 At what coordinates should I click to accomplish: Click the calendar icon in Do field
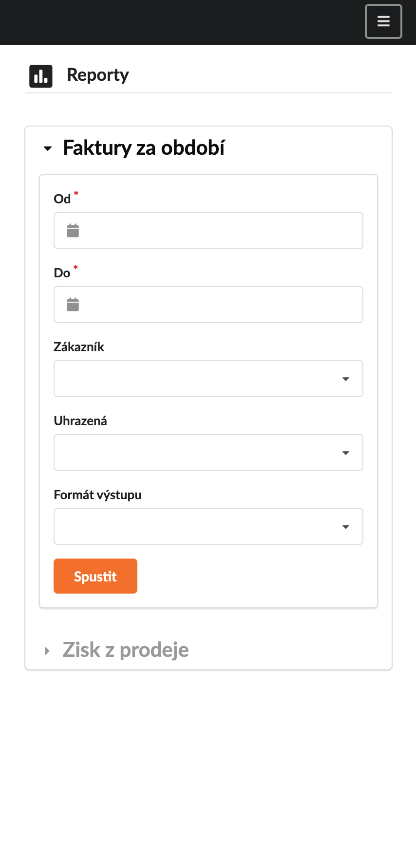(x=73, y=305)
